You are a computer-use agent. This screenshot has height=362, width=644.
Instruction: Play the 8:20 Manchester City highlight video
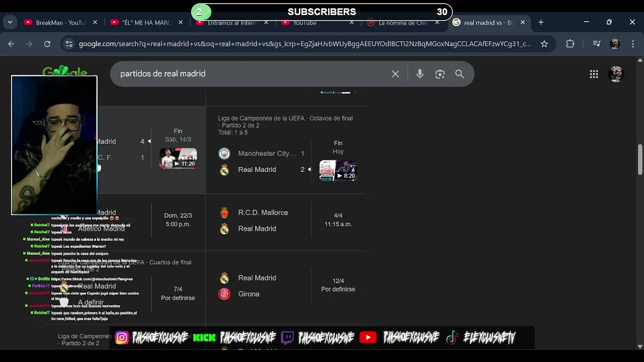338,170
